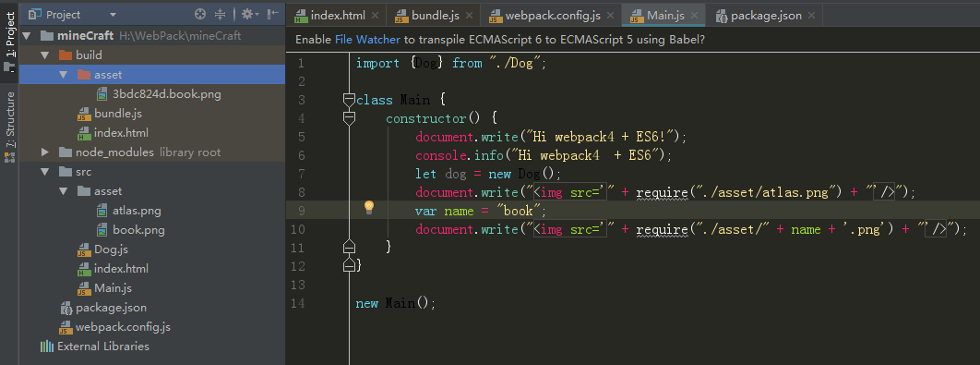Close the index.html tab
This screenshot has width=980, height=365.
375,16
